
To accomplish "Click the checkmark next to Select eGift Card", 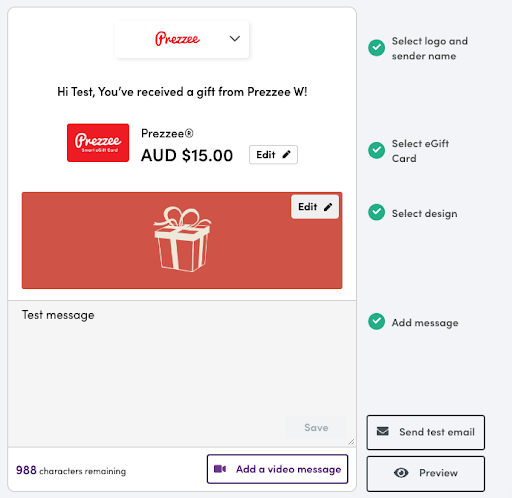I will 377,150.
